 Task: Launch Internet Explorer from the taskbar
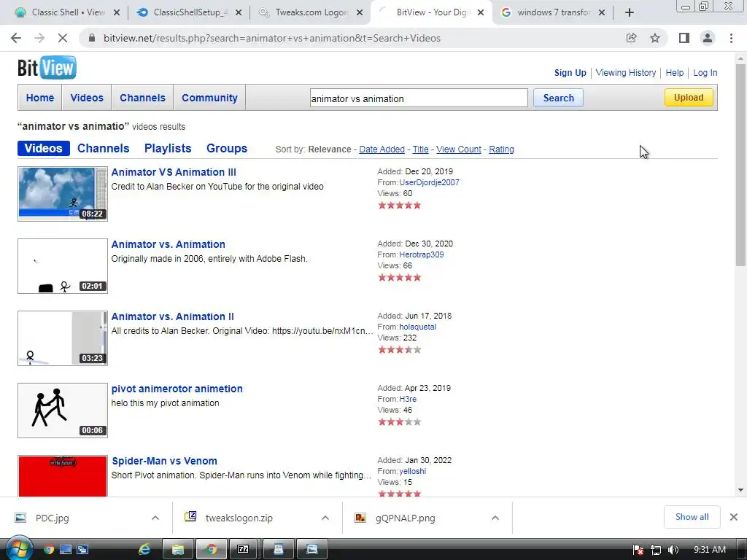[x=144, y=550]
